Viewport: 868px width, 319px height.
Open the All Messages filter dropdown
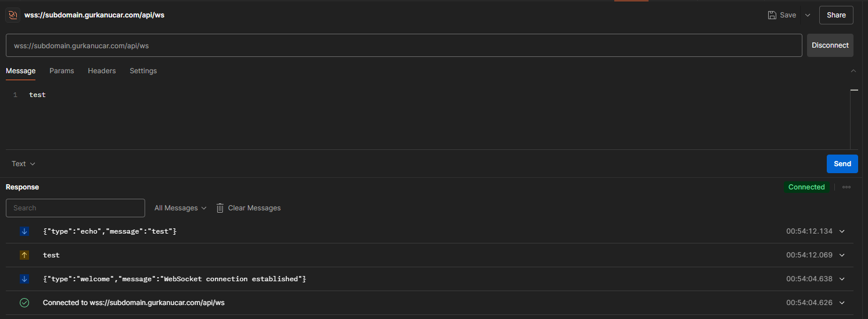coord(181,208)
